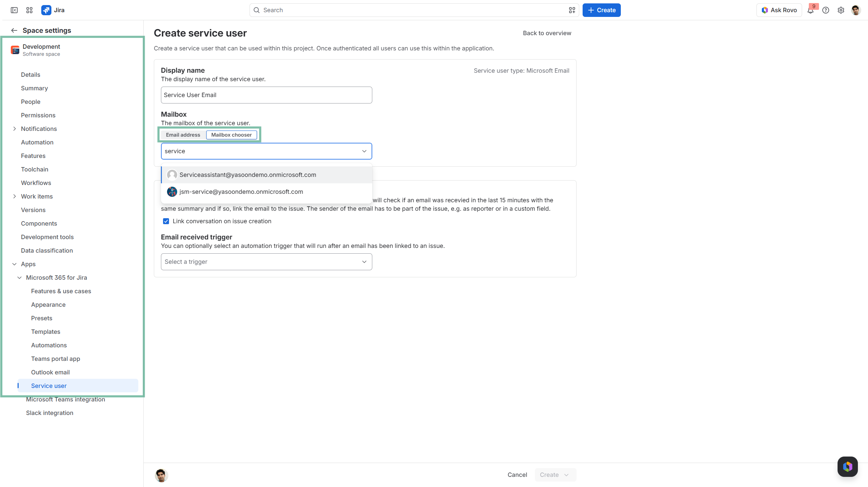Screen dimensions: 868x487
Task: Click the global Search field
Action: click(x=414, y=10)
